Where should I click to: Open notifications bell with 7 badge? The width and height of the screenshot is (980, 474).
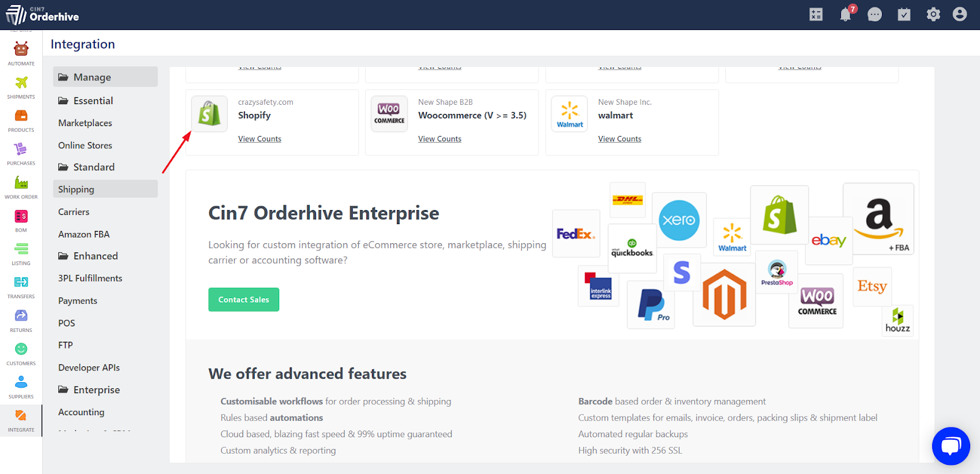click(846, 14)
